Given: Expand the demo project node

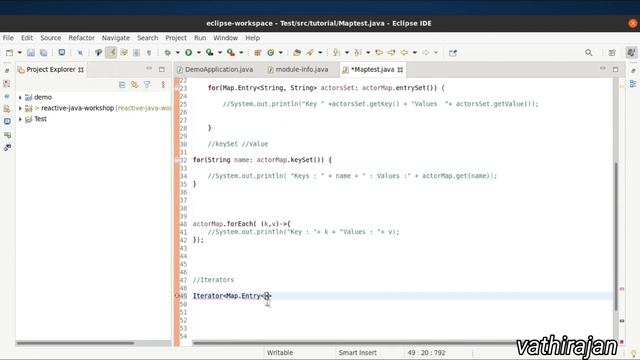Looking at the screenshot, I should pos(20,98).
